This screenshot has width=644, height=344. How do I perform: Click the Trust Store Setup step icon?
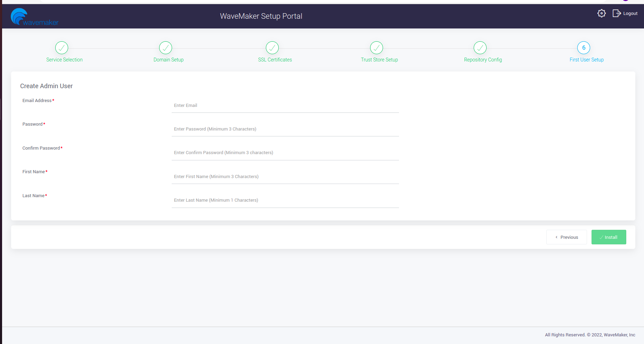376,48
